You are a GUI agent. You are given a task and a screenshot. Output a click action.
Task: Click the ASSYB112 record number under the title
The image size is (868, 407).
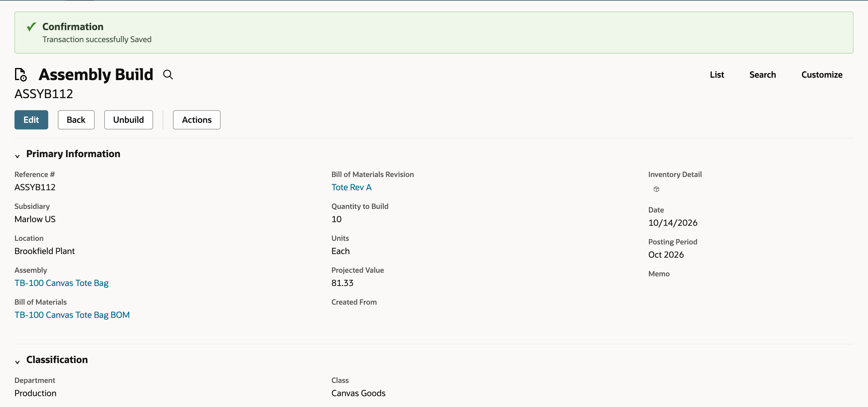coord(43,94)
